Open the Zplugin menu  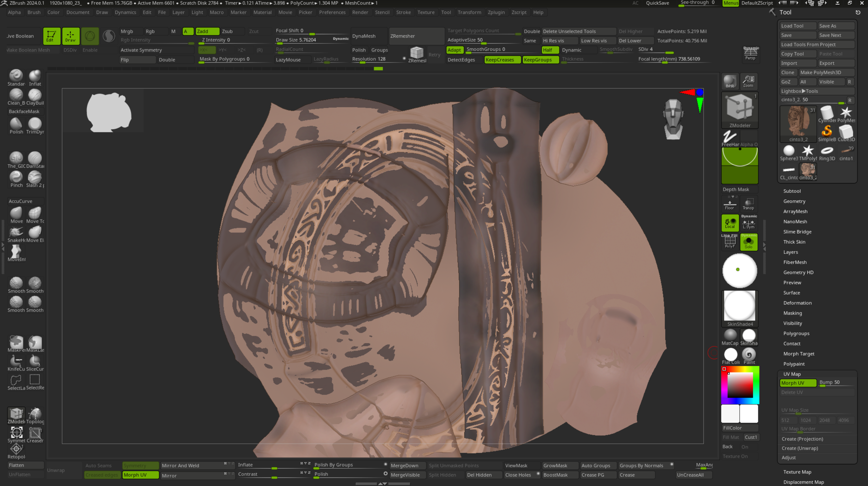(496, 12)
